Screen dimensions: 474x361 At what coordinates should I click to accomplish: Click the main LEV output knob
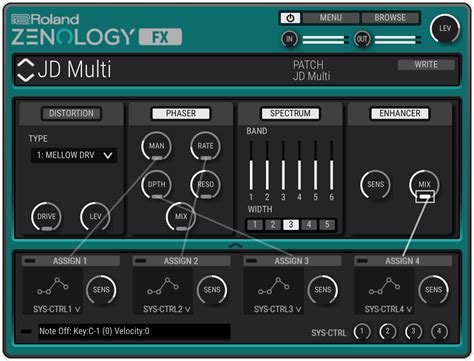(445, 29)
